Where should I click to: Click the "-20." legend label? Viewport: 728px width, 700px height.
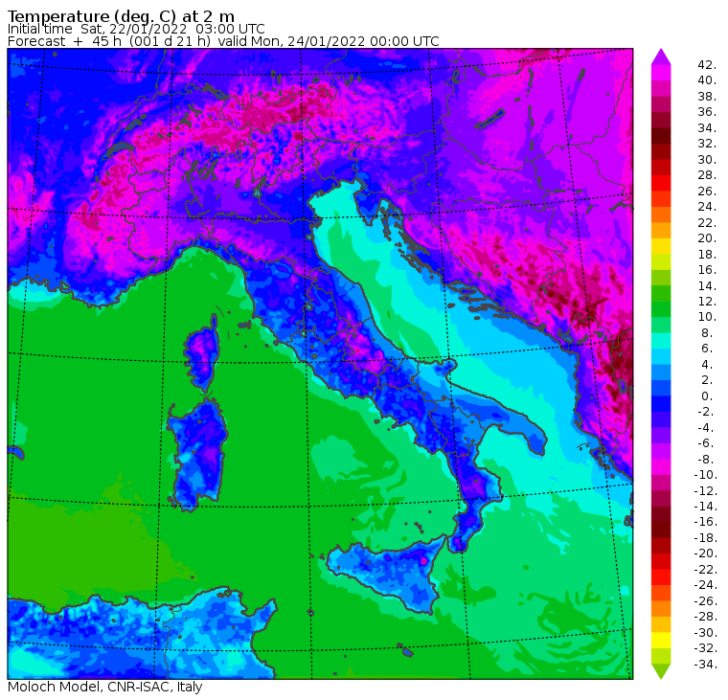click(706, 553)
